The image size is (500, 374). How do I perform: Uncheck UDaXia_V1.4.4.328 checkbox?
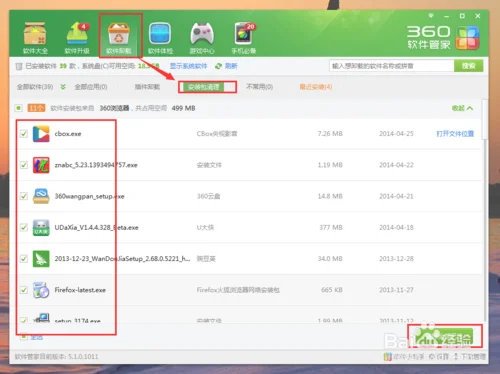(x=24, y=227)
